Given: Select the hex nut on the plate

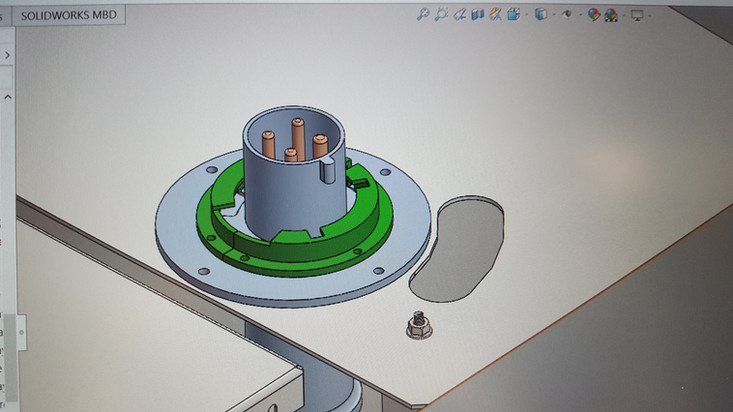Looking at the screenshot, I should [419, 325].
